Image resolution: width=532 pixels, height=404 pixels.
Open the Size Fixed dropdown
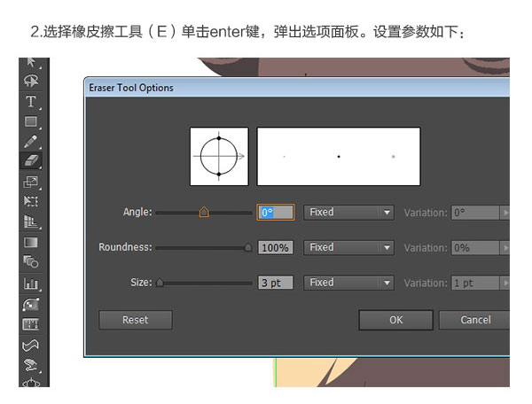[348, 283]
